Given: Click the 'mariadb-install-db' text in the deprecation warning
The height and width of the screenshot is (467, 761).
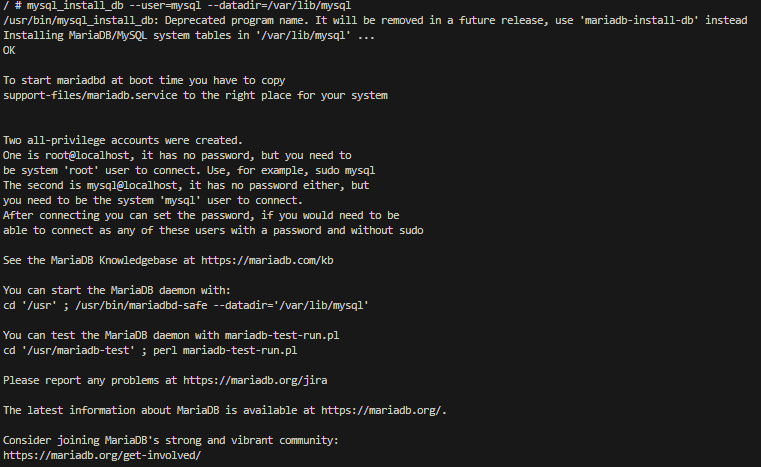Looking at the screenshot, I should (639, 20).
